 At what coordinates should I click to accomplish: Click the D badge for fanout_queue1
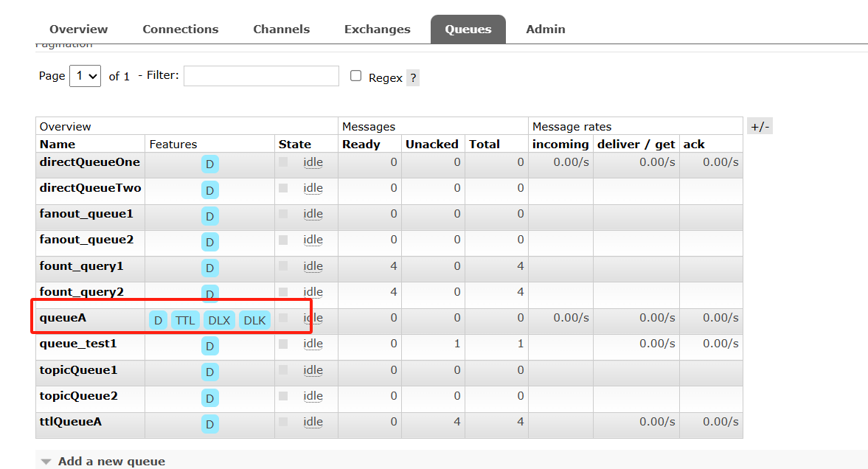209,217
